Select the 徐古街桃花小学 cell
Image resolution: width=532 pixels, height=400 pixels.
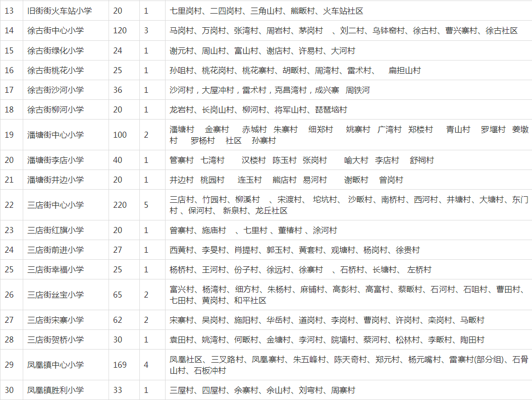[x=56, y=71]
